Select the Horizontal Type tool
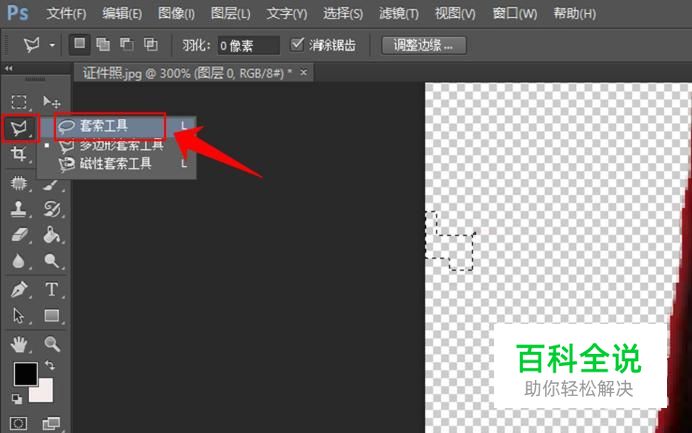 [52, 290]
